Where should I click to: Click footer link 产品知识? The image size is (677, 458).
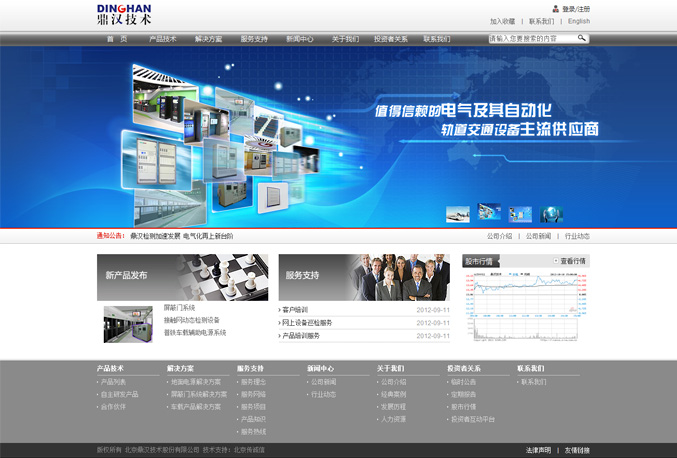[x=253, y=420]
